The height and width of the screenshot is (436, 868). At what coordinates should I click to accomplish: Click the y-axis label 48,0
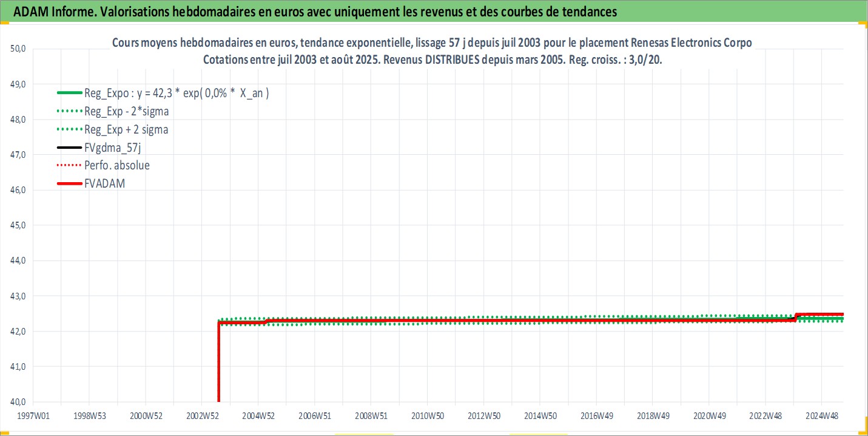[x=19, y=119]
